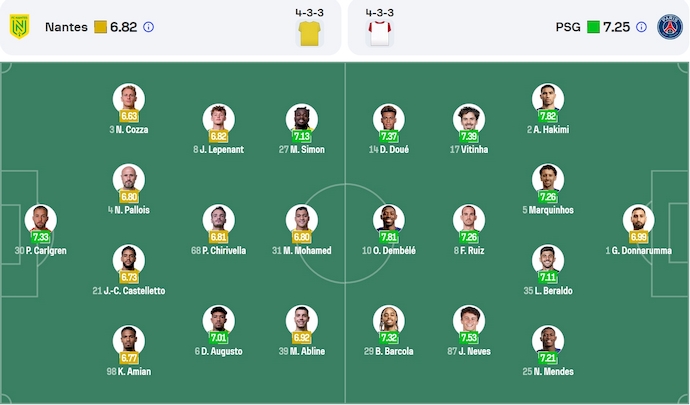Open the info icon beside the PSG rating
This screenshot has height=405, width=690.
[x=641, y=27]
